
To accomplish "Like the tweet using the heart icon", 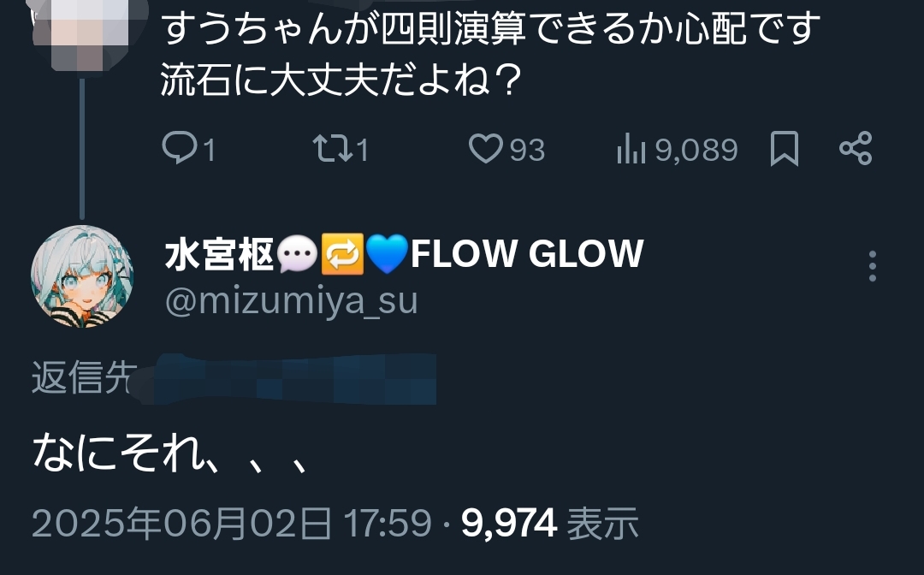I will tap(486, 149).
